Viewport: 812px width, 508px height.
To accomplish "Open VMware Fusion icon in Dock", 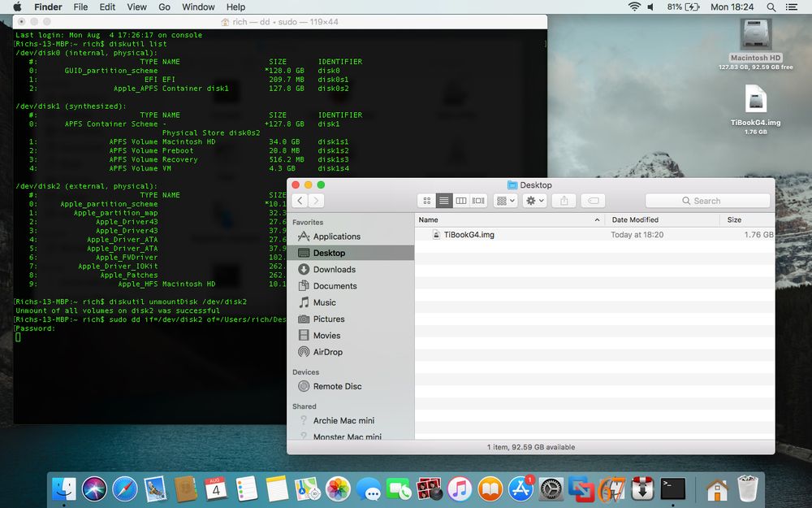I will click(581, 488).
